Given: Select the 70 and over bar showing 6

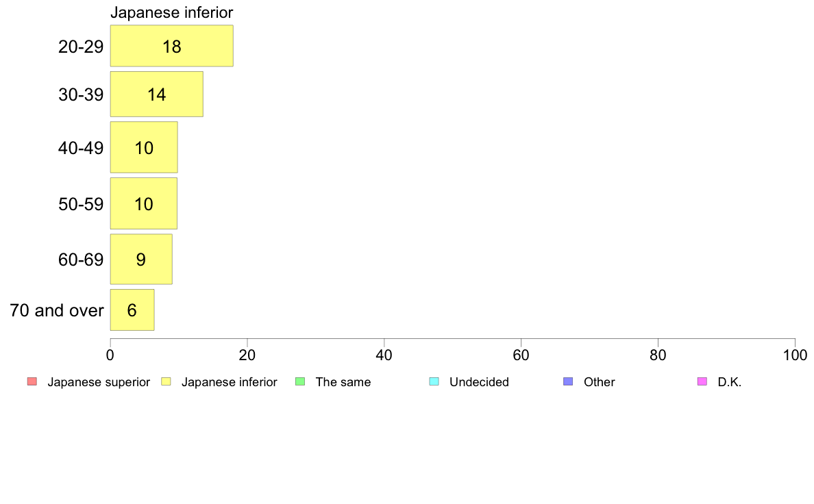Looking at the screenshot, I should click(x=132, y=310).
